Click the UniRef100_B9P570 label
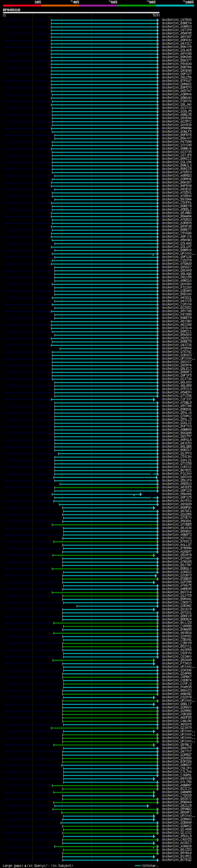Viewport: 197px width, 868px height. [177, 88]
